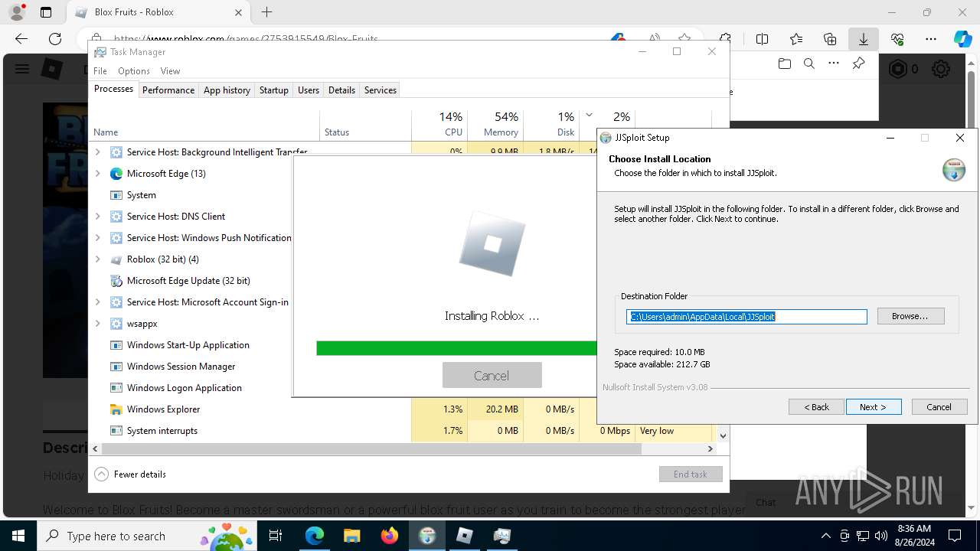Open more options in downloads panel

(x=834, y=64)
